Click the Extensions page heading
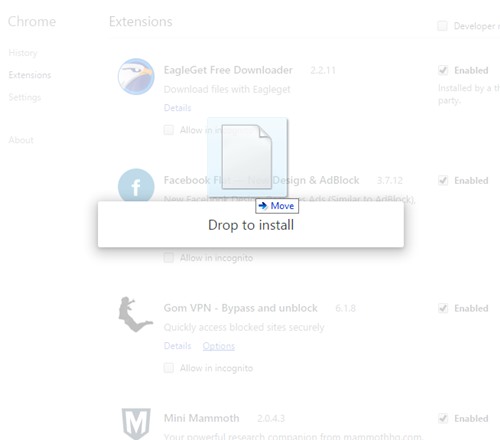 coord(141,22)
